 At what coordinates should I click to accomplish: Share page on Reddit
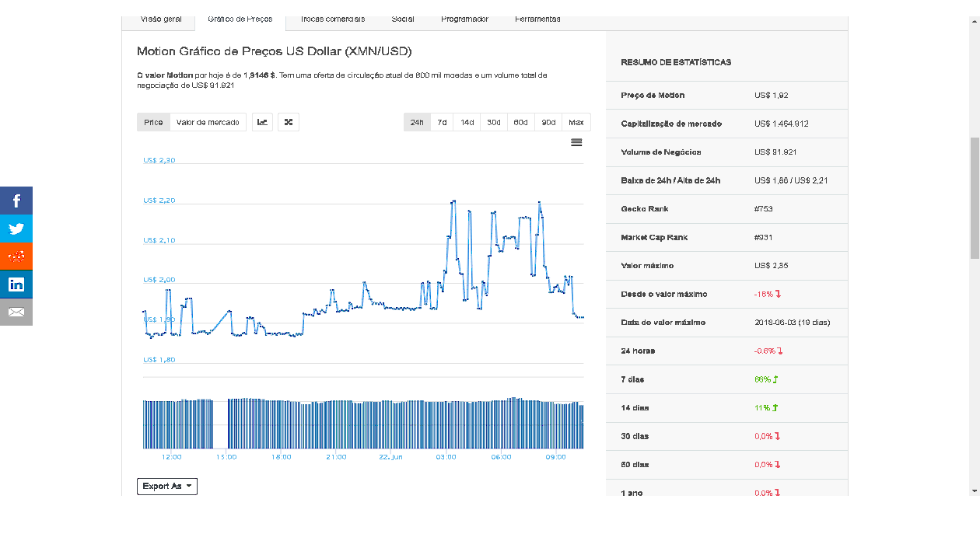[x=16, y=257]
